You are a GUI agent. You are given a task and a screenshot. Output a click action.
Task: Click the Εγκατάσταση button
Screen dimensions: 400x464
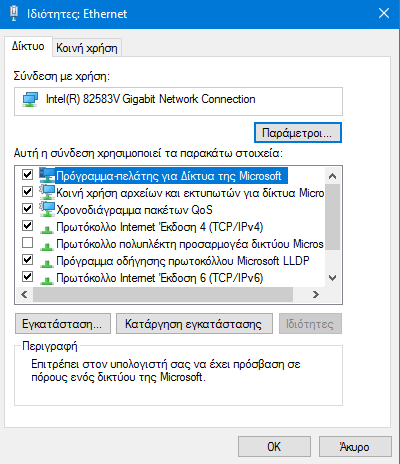coord(63,324)
